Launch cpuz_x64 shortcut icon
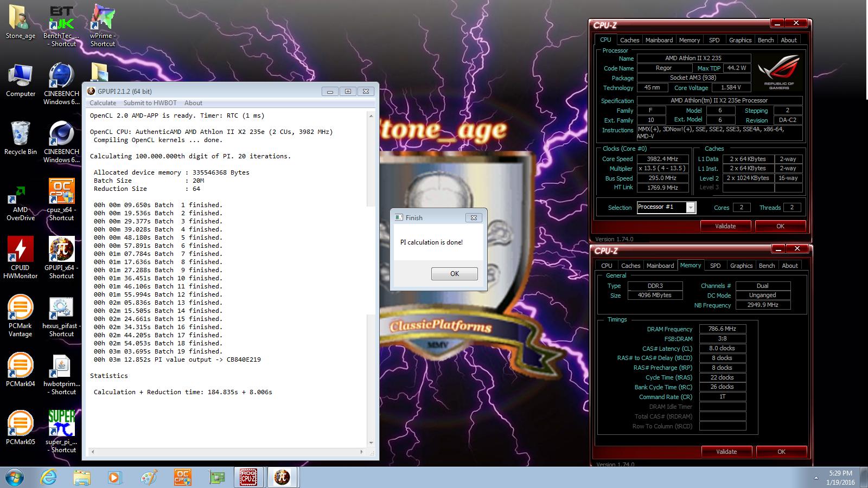The image size is (868, 488). pos(61,200)
